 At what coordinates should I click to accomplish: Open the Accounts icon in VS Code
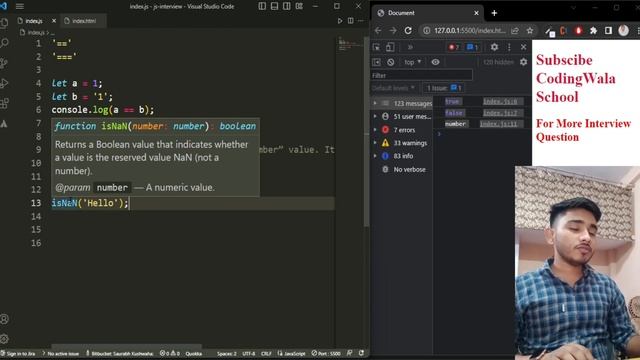[4, 319]
